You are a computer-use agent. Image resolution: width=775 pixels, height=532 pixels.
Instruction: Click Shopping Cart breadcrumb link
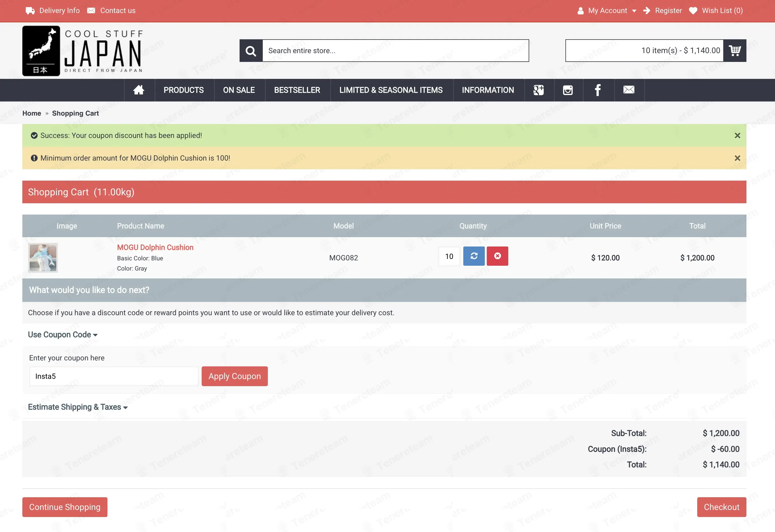click(75, 113)
